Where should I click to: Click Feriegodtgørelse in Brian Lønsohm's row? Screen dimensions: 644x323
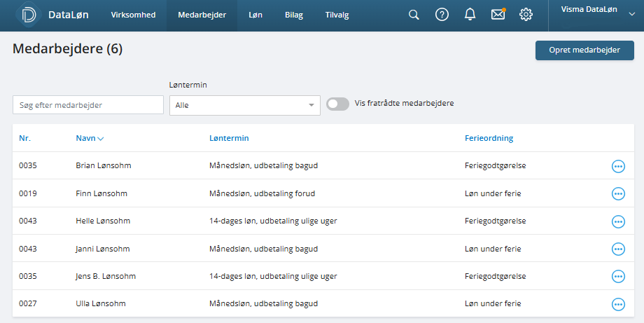pyautogui.click(x=496, y=165)
